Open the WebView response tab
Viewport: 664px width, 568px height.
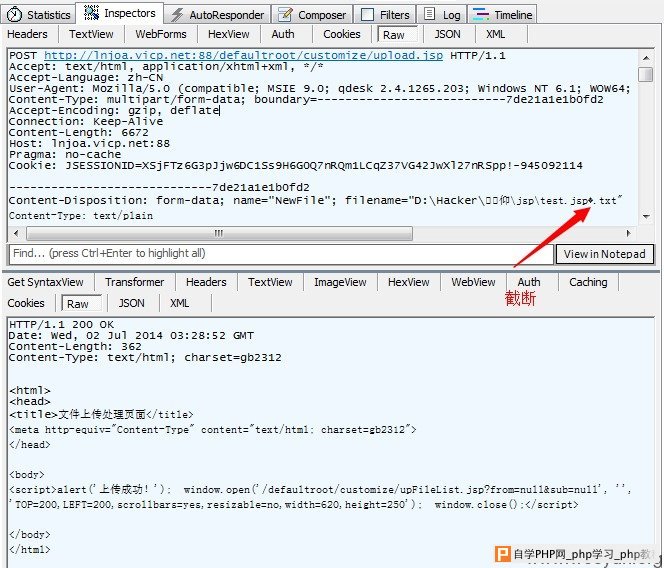(x=473, y=282)
